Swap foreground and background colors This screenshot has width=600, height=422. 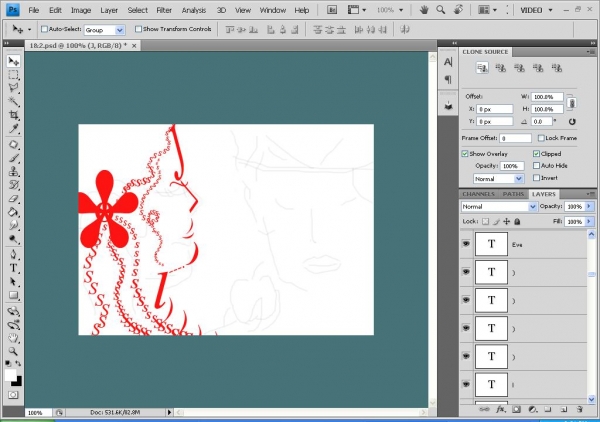[x=18, y=363]
